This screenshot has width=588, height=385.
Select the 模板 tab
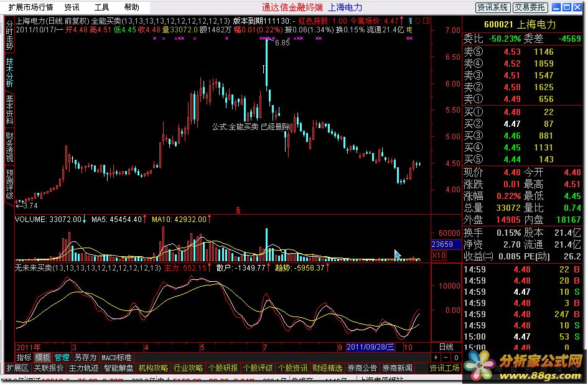click(x=42, y=358)
